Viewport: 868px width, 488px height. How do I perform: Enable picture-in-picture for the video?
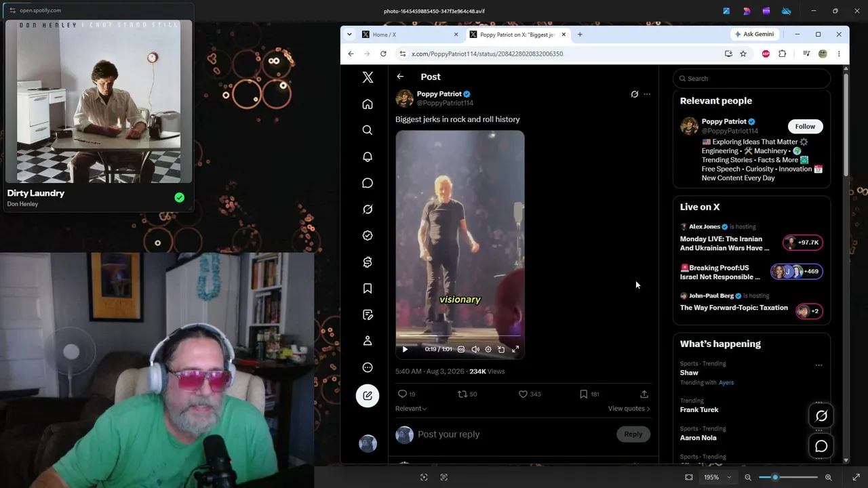501,349
